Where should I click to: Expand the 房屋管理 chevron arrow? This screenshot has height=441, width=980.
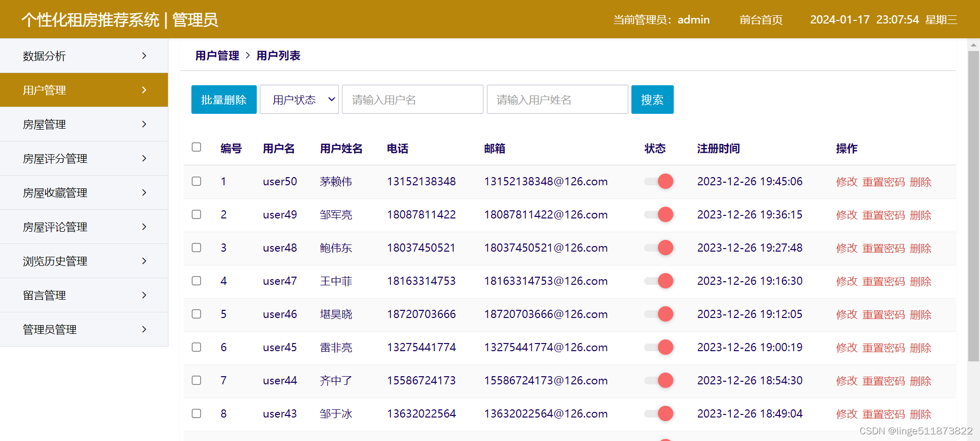pyautogui.click(x=144, y=124)
